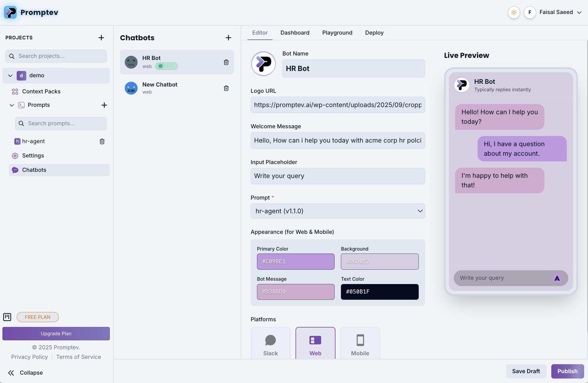The width and height of the screenshot is (588, 383).
Task: Click the send arrow in live preview
Action: click(557, 278)
